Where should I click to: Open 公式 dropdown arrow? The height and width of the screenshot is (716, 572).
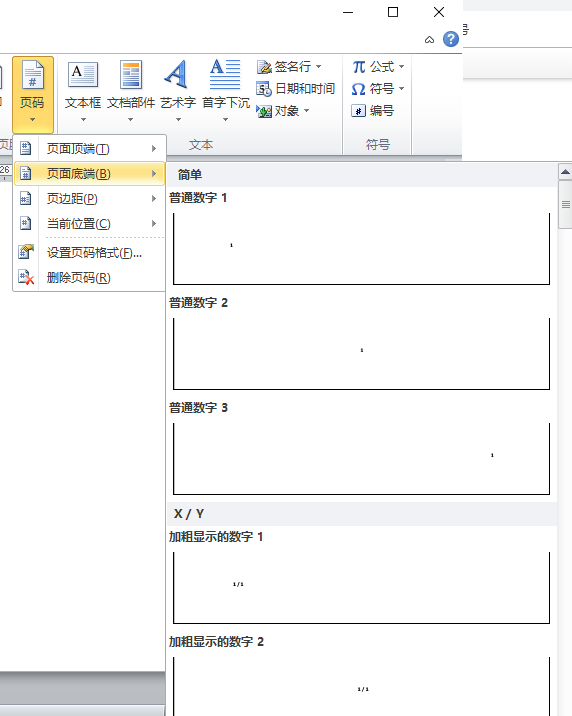pos(402,67)
